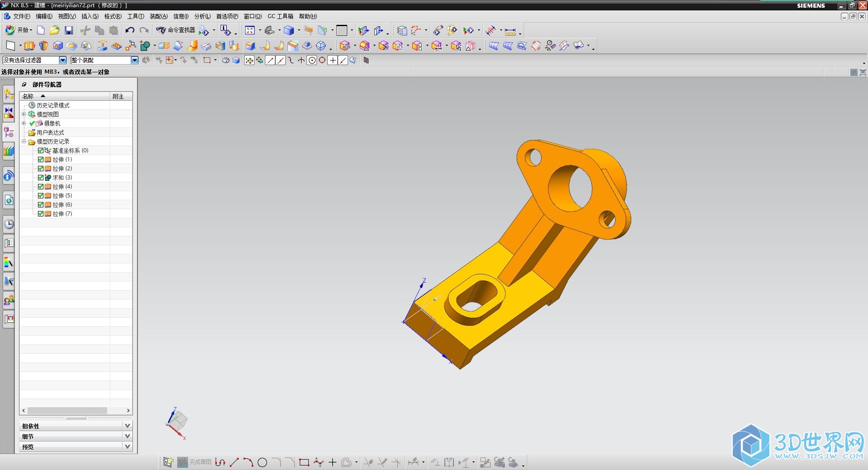Click the Shell icon in feature toolbar
The width and height of the screenshot is (868, 470).
tap(220, 46)
